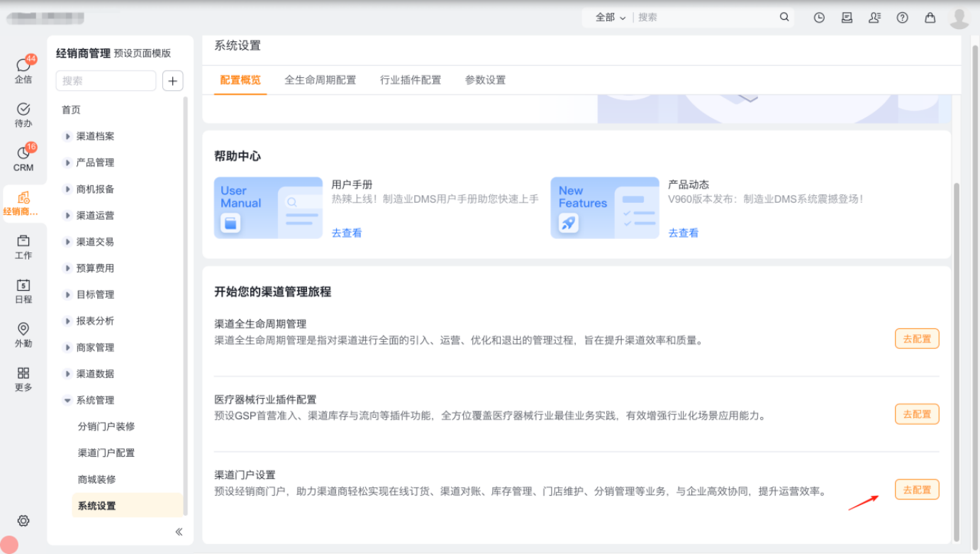Viewport: 980px width, 554px height.
Task: Click the menu panel vertical scrollbar
Action: (186, 305)
